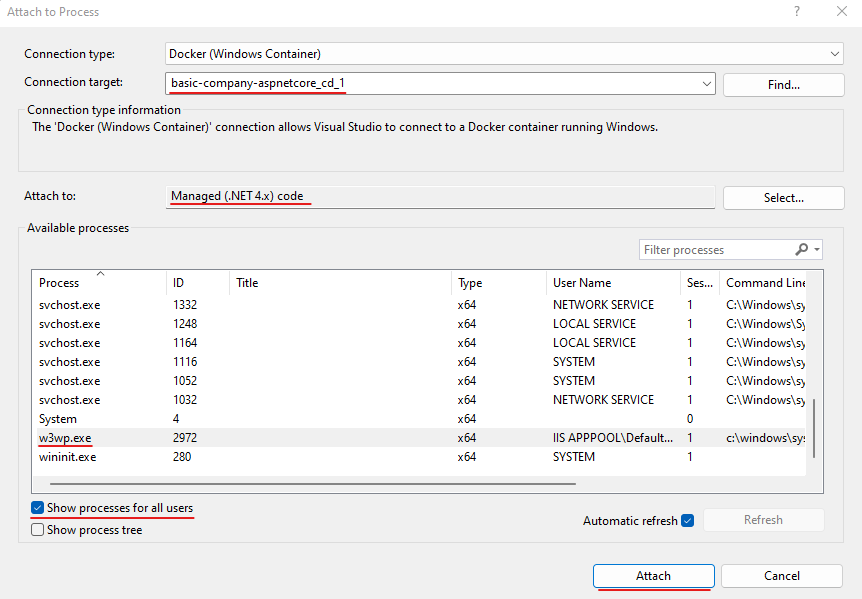Screen dimensions: 862x599
Task: Click the Select... button
Action: pyautogui.click(x=783, y=198)
